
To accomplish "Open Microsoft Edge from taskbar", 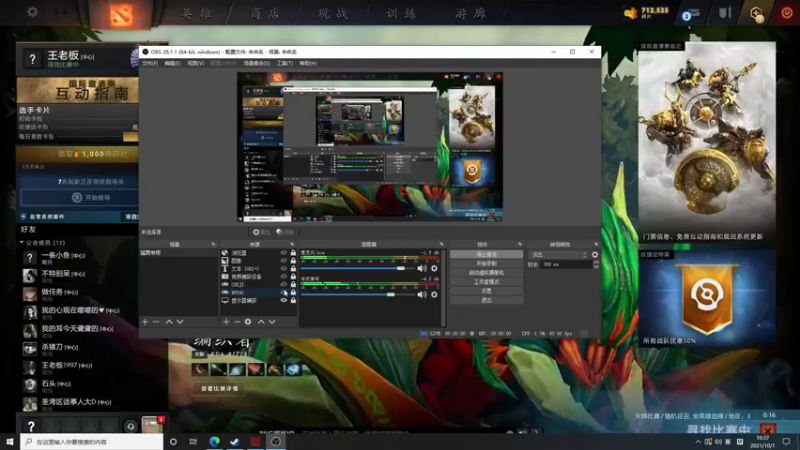I will [214, 442].
